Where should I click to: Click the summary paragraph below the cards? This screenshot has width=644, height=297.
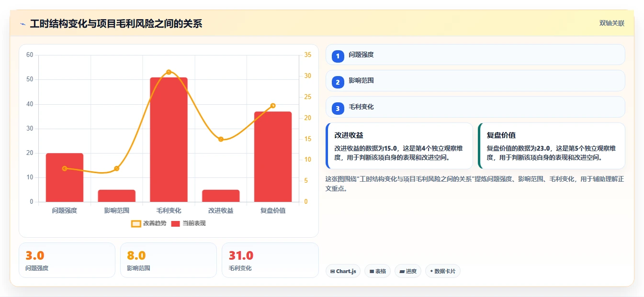475,184
